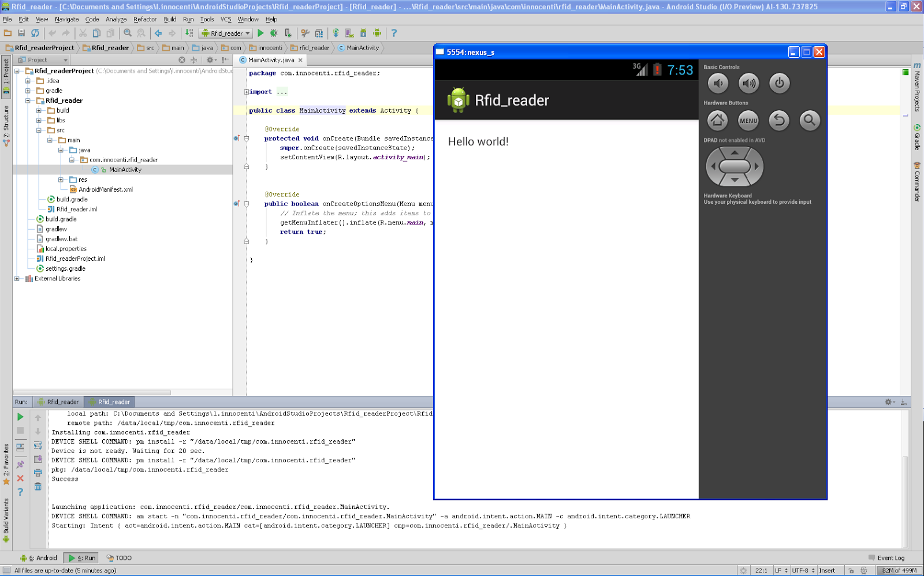
Task: Open the SDK Manager from the toolbar
Action: pos(364,33)
